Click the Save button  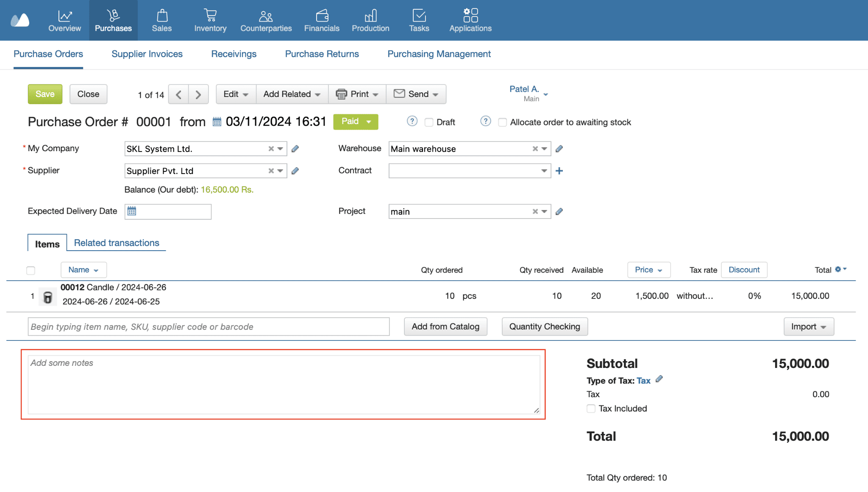click(x=45, y=94)
